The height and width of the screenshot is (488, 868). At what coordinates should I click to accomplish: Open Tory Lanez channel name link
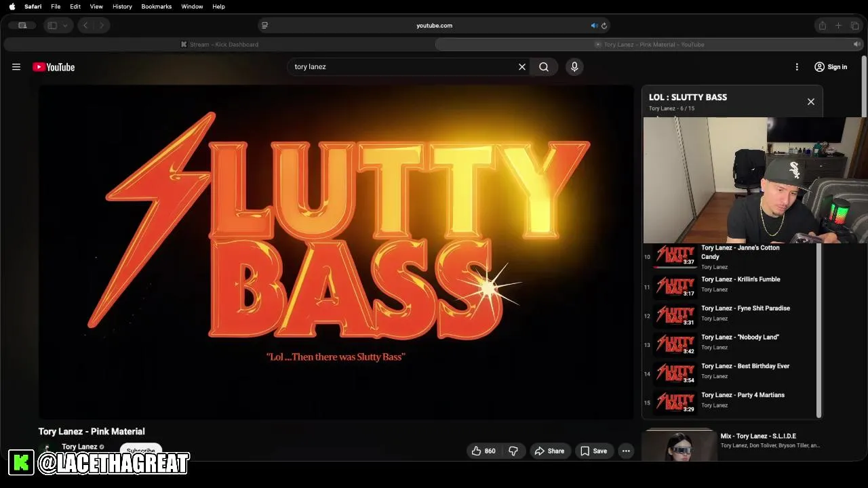coord(79,447)
